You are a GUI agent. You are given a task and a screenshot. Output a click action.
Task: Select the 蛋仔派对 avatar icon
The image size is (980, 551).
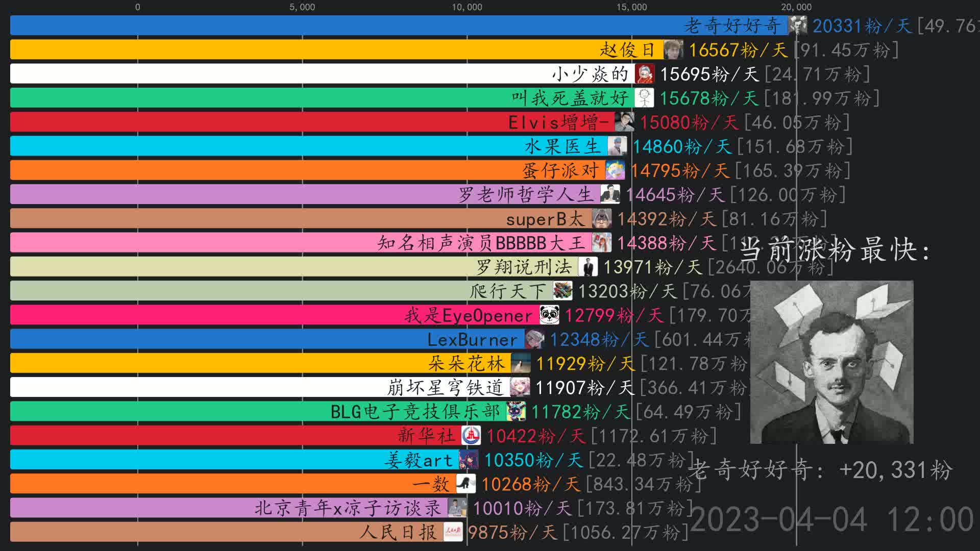[615, 170]
